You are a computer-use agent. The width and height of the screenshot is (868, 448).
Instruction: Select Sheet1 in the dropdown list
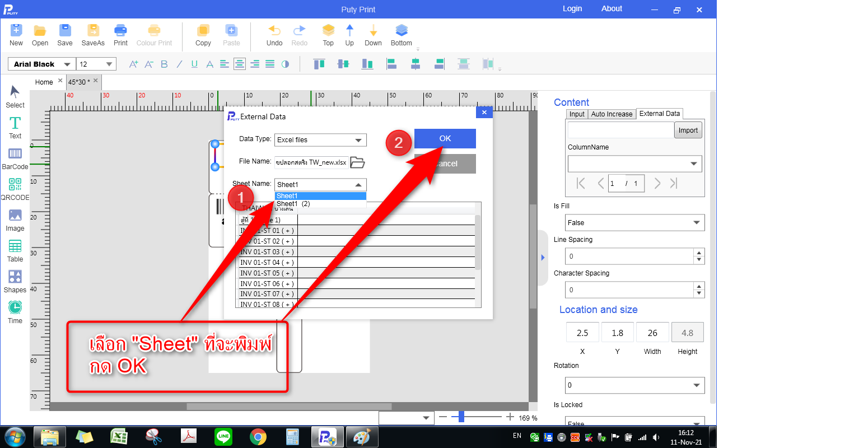click(320, 196)
